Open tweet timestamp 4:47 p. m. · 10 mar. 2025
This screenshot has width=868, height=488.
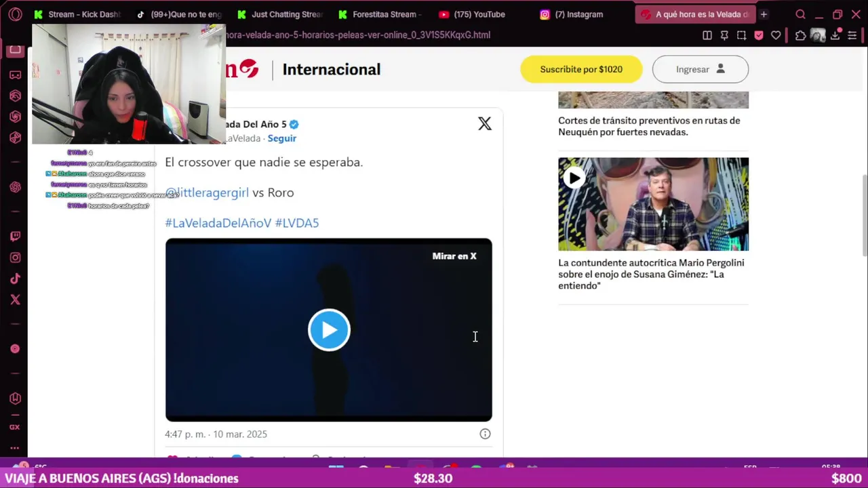pos(216,434)
